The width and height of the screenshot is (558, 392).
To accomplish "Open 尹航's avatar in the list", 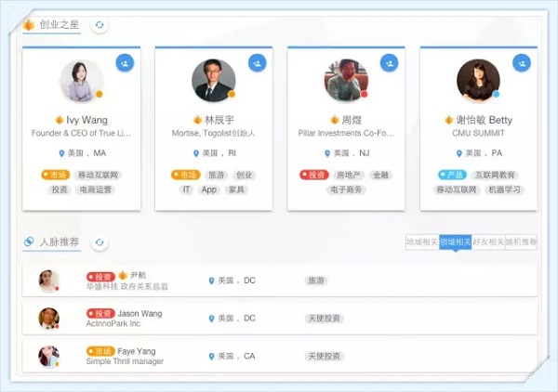I will pyautogui.click(x=48, y=281).
